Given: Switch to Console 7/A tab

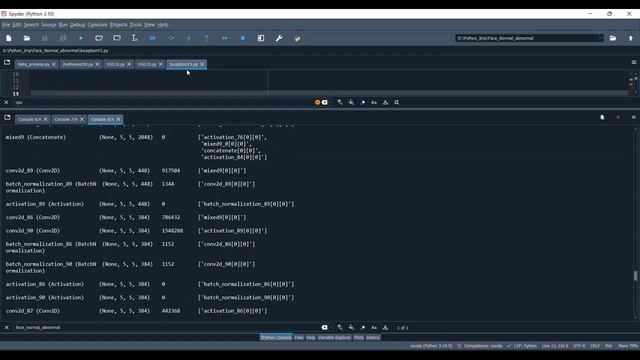Looking at the screenshot, I should coord(66,120).
